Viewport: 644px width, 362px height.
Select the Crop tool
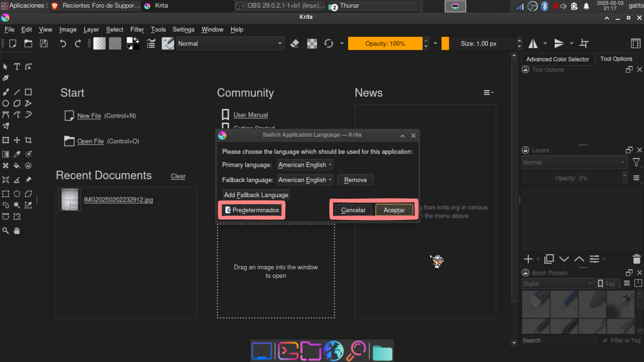[28, 140]
